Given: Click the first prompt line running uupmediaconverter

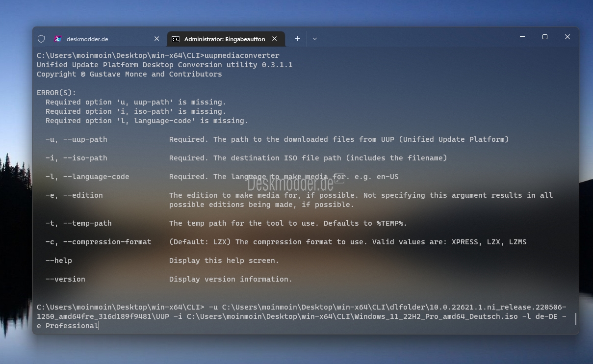Looking at the screenshot, I should [x=158, y=55].
